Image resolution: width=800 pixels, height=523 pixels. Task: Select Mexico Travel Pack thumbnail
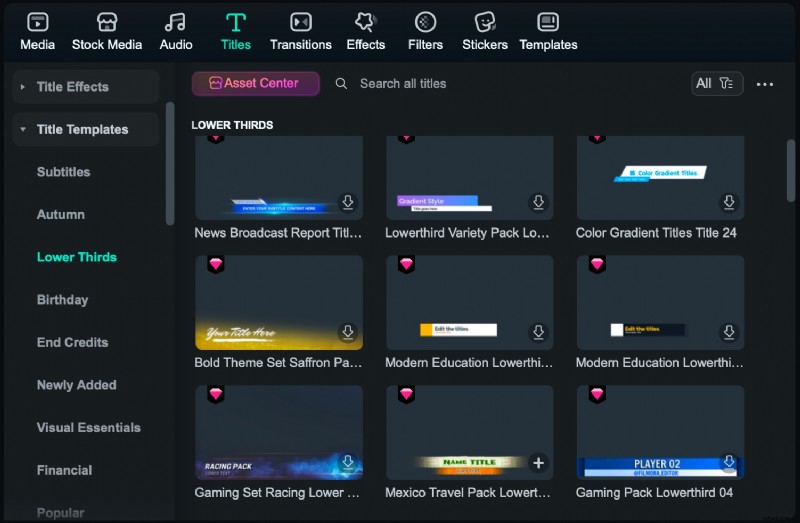tap(470, 433)
